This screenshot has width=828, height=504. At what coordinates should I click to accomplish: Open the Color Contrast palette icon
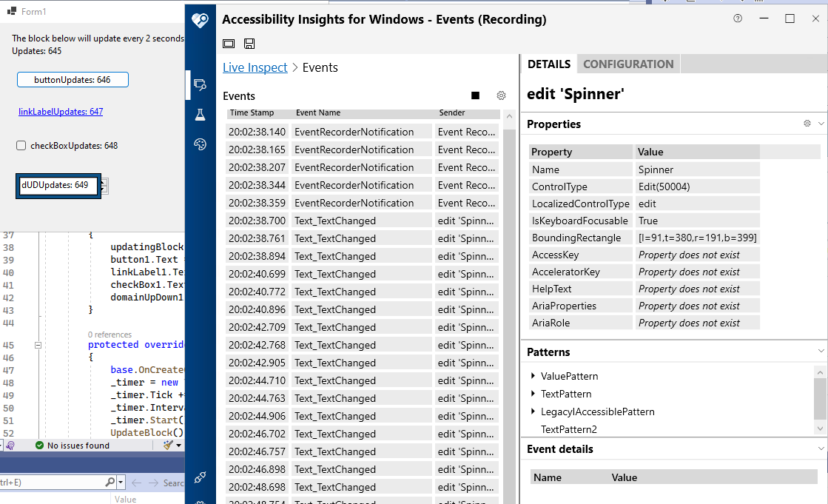click(x=199, y=144)
